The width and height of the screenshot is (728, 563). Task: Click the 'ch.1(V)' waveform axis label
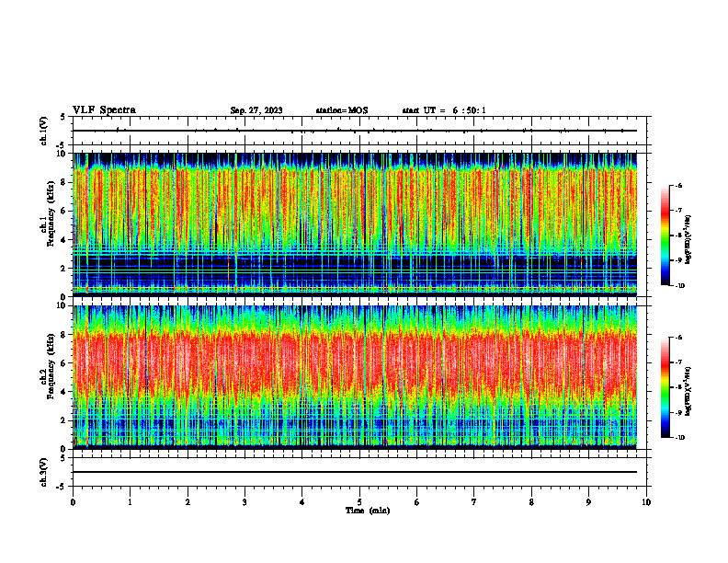[44, 131]
